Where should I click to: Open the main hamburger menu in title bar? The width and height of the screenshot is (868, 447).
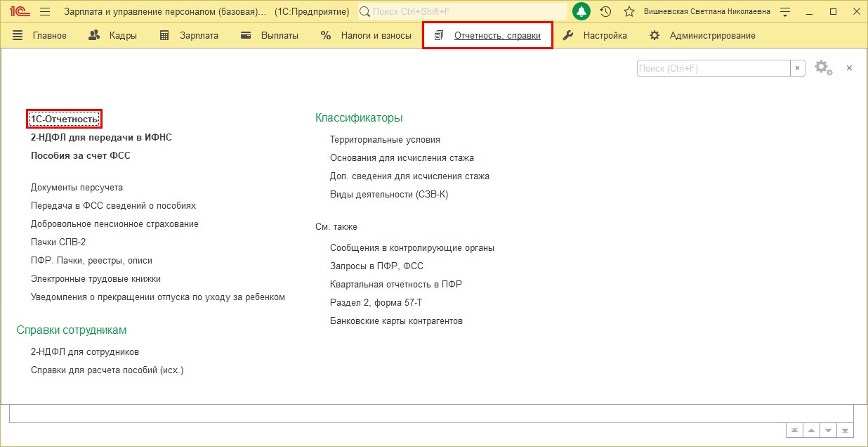click(45, 11)
